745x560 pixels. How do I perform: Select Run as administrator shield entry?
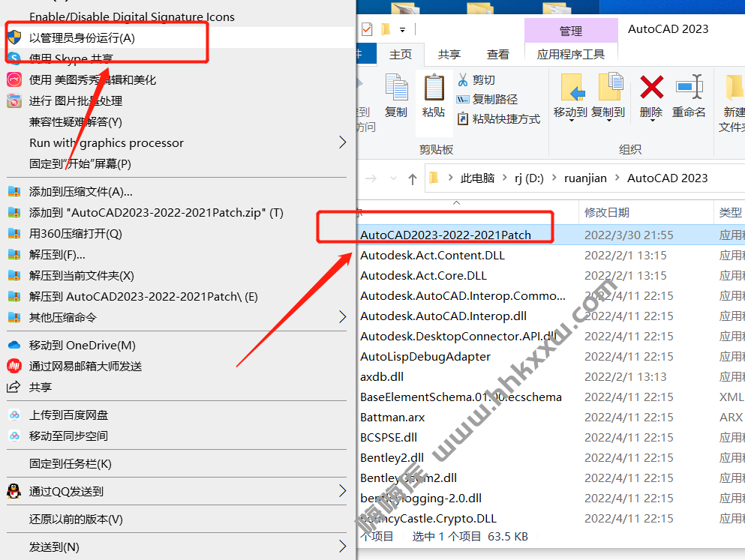pyautogui.click(x=179, y=37)
